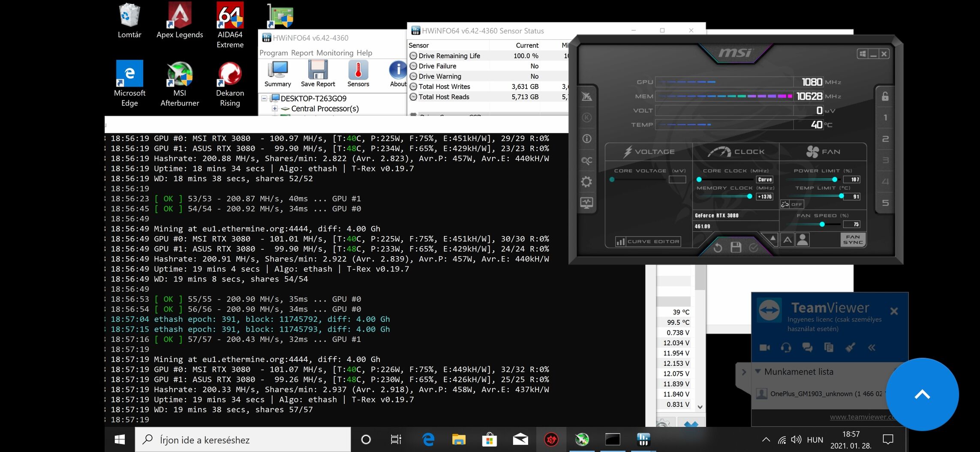
Task: Open MSI Afterburner settings gear
Action: pos(586,182)
